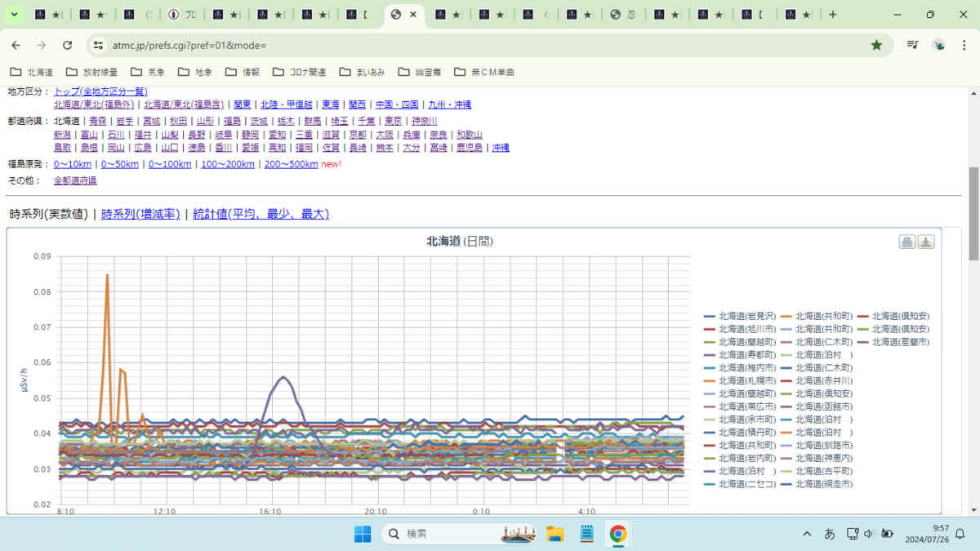Open the Windows Start menu
980x551 pixels.
[363, 534]
